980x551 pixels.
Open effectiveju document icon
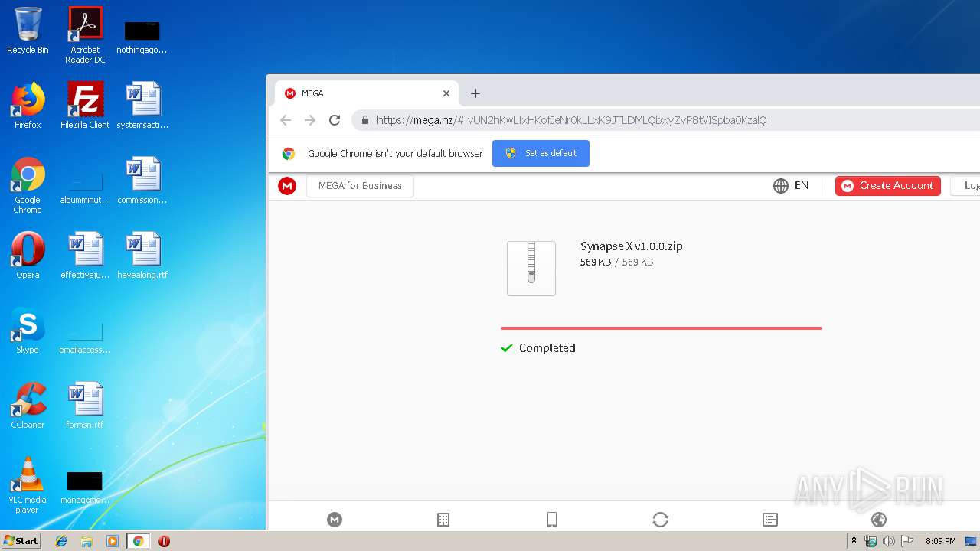pos(85,256)
